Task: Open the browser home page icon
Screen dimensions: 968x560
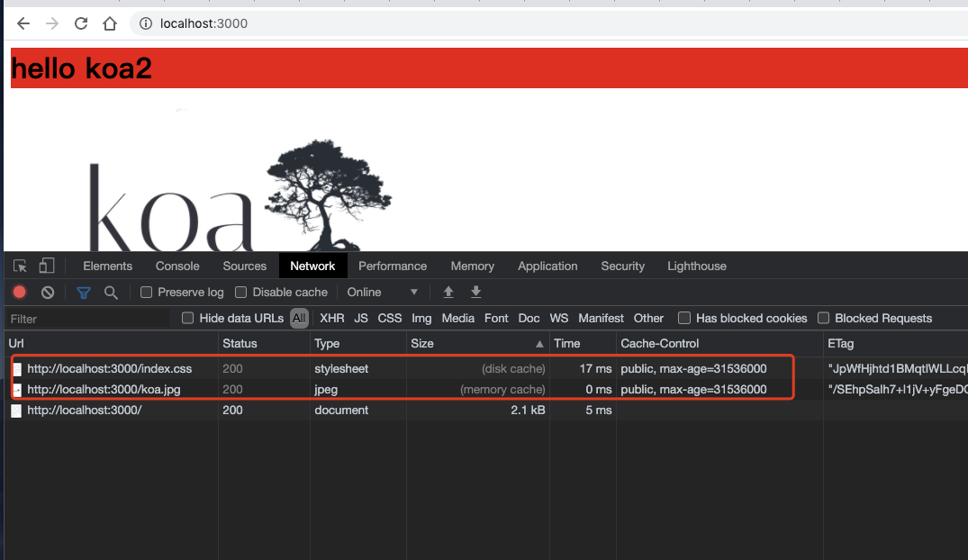Action: pos(110,23)
